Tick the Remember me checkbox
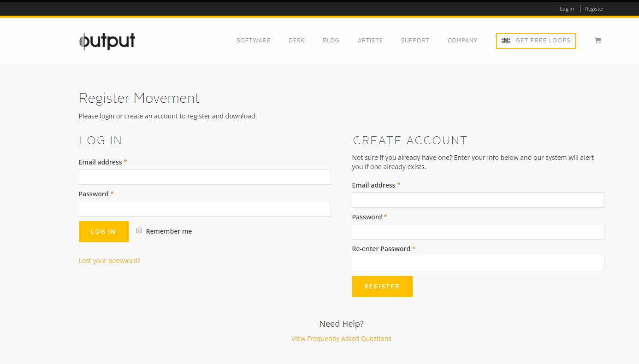Viewport: 639px width, 364px height. click(139, 230)
